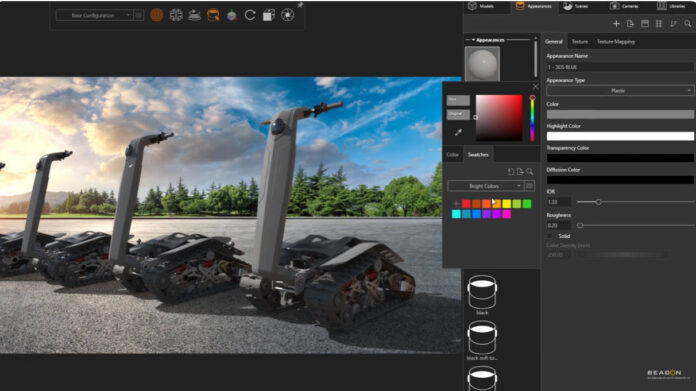Open the Texture properties tab

coord(580,41)
